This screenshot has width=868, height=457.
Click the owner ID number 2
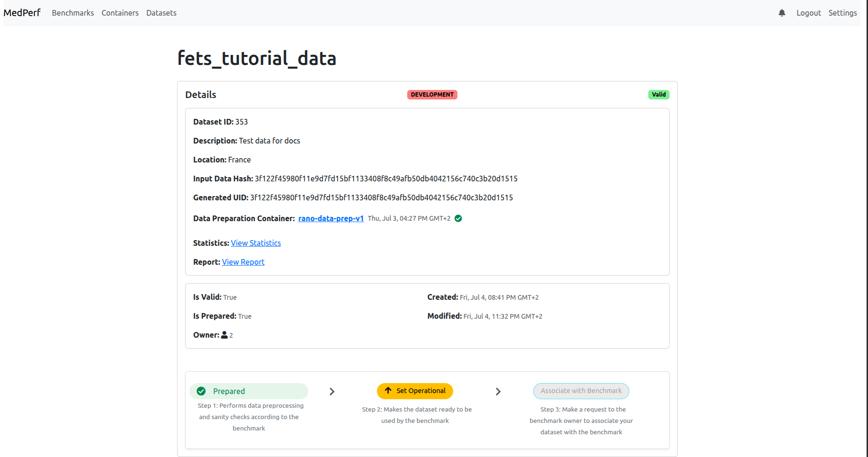(231, 335)
